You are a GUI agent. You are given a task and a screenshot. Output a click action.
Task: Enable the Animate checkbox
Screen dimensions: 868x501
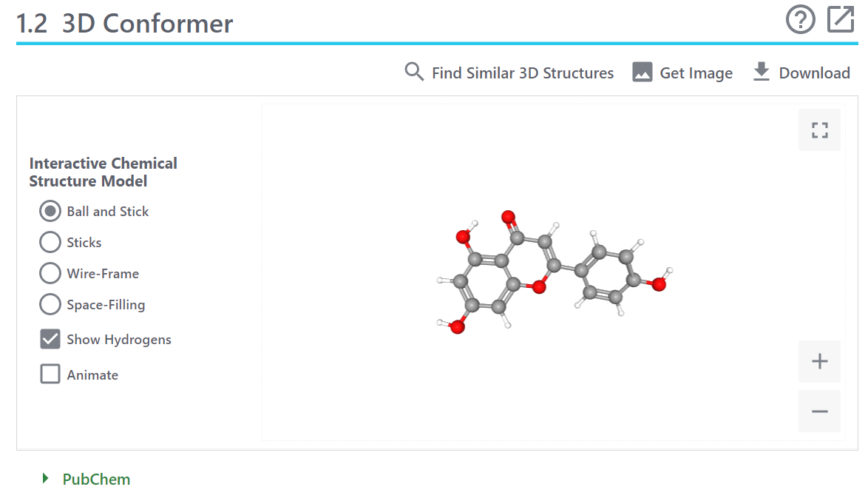tap(50, 374)
